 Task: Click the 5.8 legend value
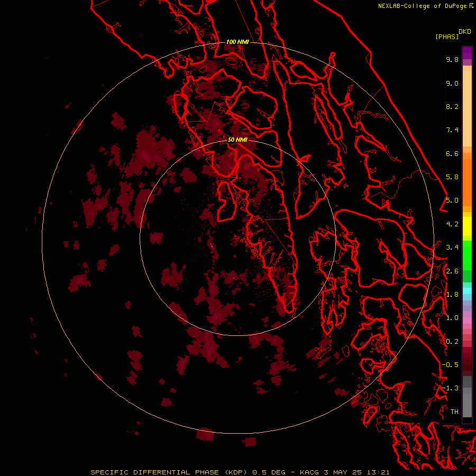pos(452,177)
